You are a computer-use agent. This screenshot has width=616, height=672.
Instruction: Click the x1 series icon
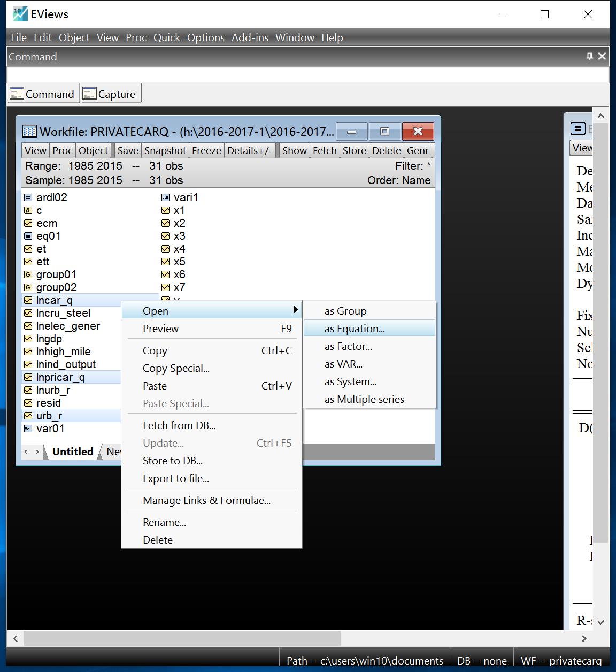pos(166,210)
